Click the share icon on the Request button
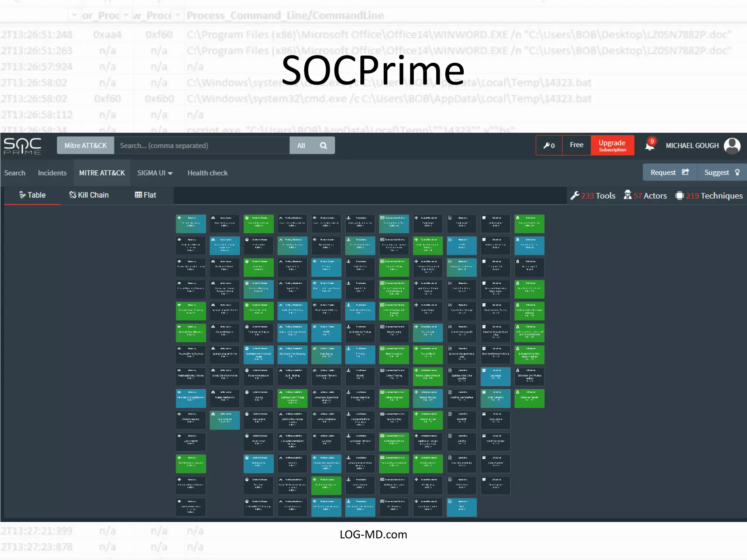The height and width of the screenshot is (560, 747). click(685, 172)
